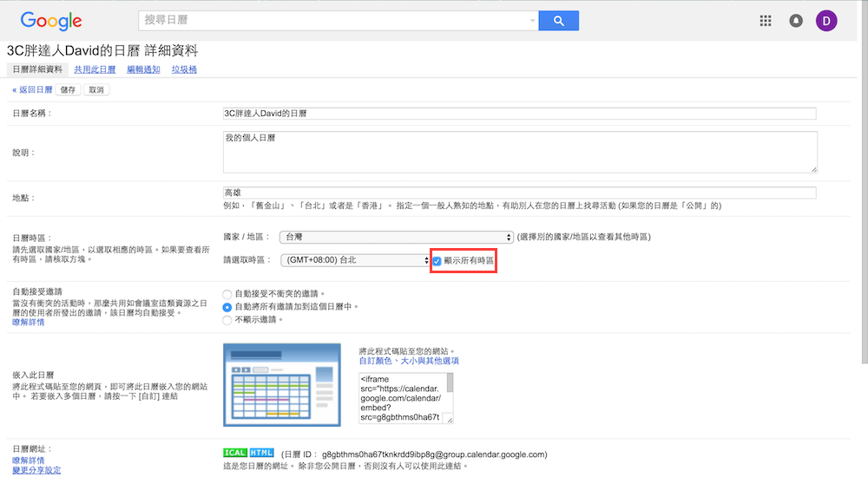
Task: Open the account avatar D
Action: click(x=826, y=22)
